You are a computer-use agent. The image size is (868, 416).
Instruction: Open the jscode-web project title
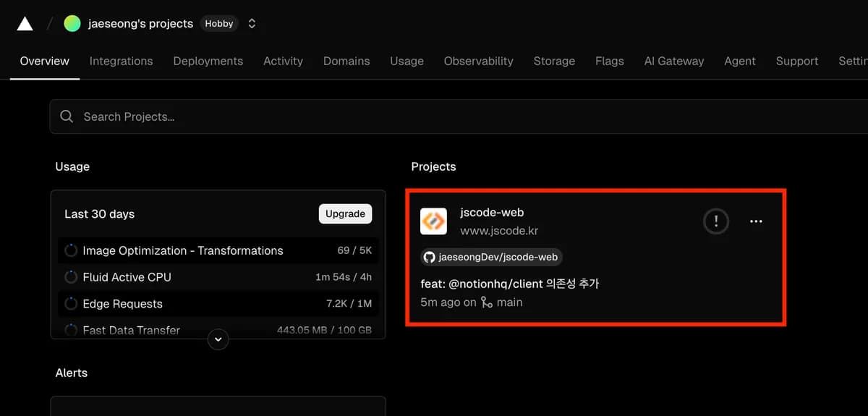[x=492, y=213]
